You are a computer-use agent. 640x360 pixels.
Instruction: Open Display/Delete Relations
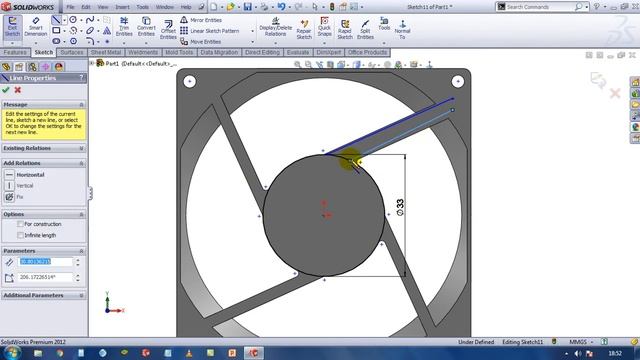pyautogui.click(x=276, y=27)
